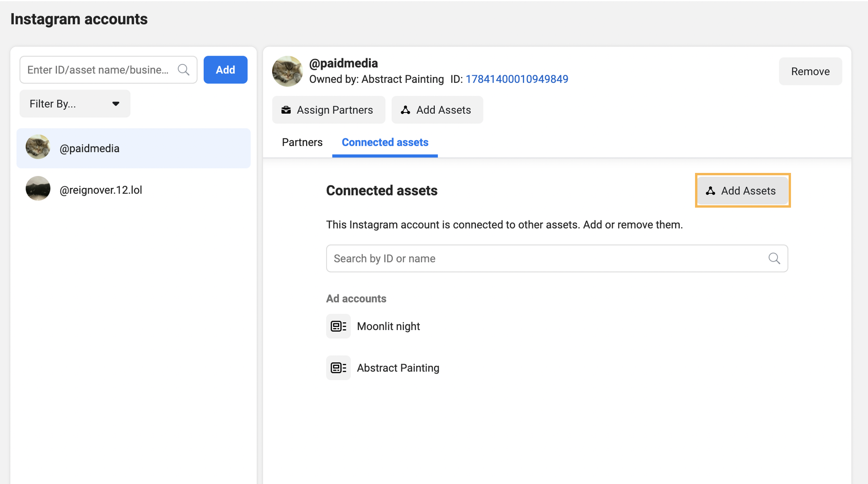Select the Moonlit night ad account
Viewport: 868px width, 484px height.
point(388,326)
